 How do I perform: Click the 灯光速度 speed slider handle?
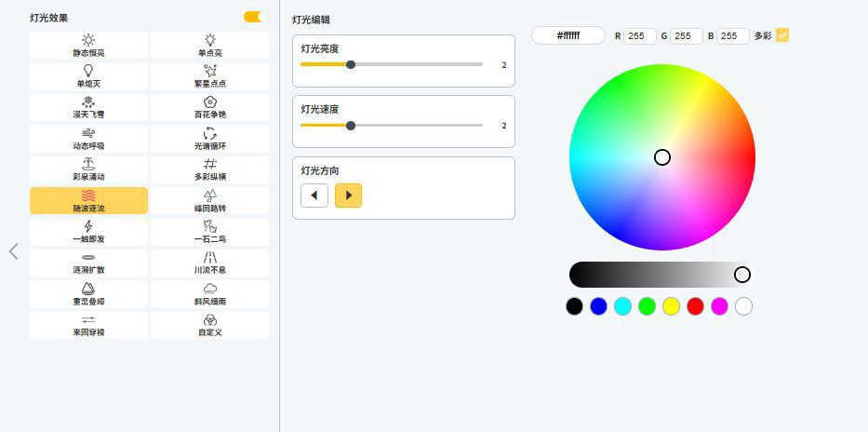[351, 126]
